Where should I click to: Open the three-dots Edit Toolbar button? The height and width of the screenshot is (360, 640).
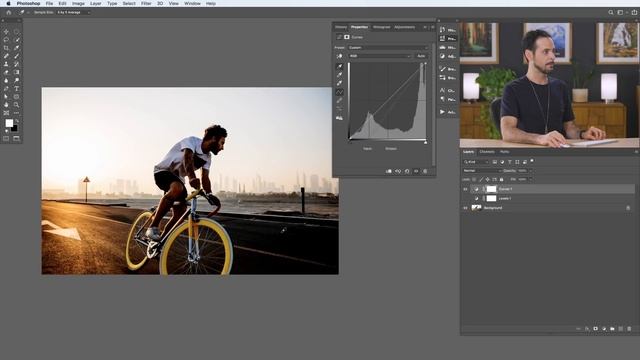coord(17,113)
